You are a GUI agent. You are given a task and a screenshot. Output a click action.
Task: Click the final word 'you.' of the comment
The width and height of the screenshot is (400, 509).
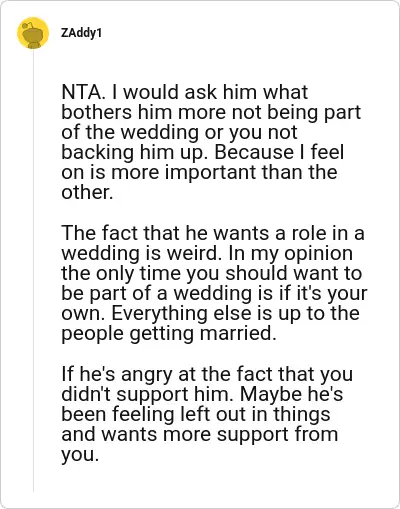(80, 455)
